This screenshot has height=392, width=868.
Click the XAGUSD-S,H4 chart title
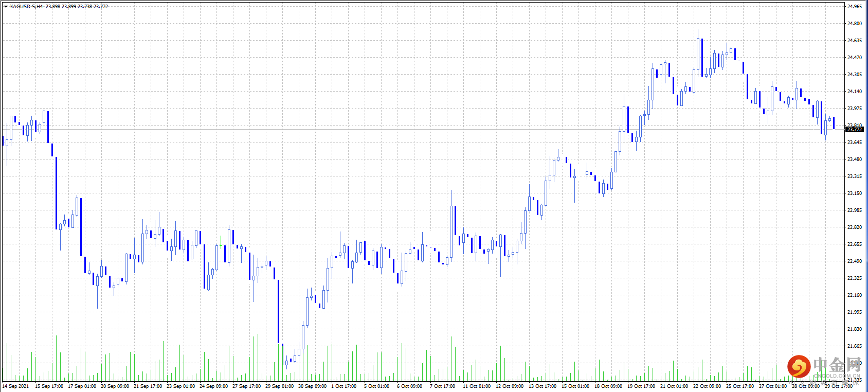pyautogui.click(x=26, y=7)
